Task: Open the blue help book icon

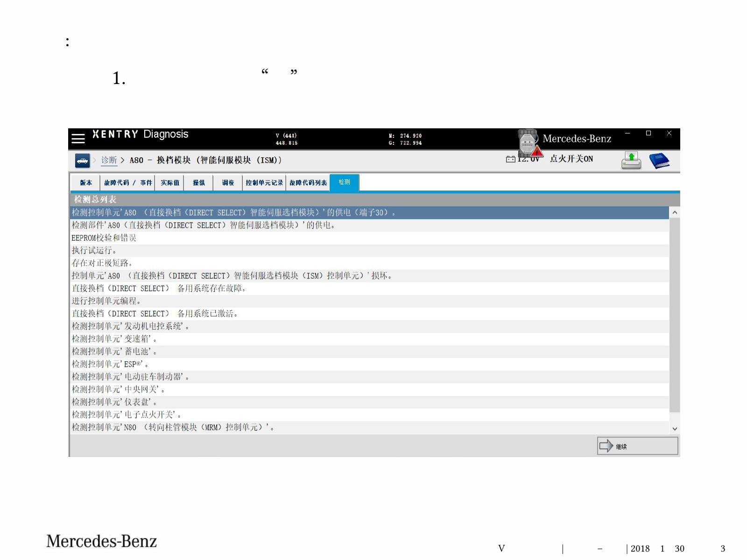Action: tap(659, 161)
